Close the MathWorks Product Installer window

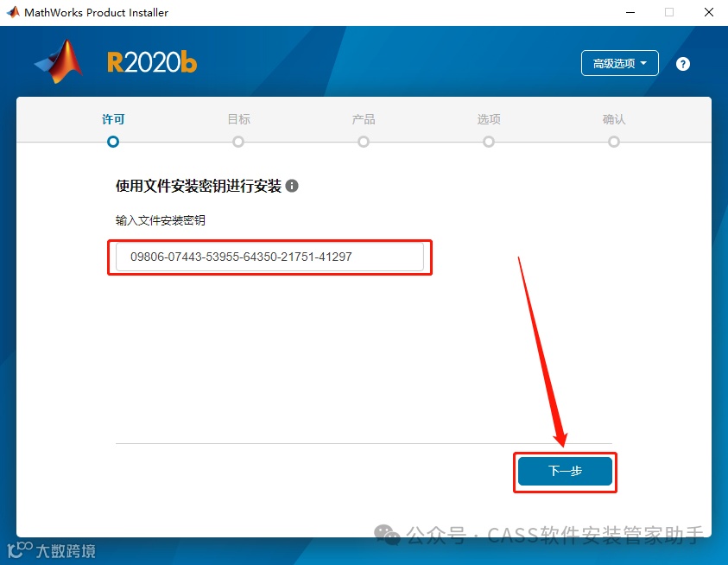click(708, 13)
